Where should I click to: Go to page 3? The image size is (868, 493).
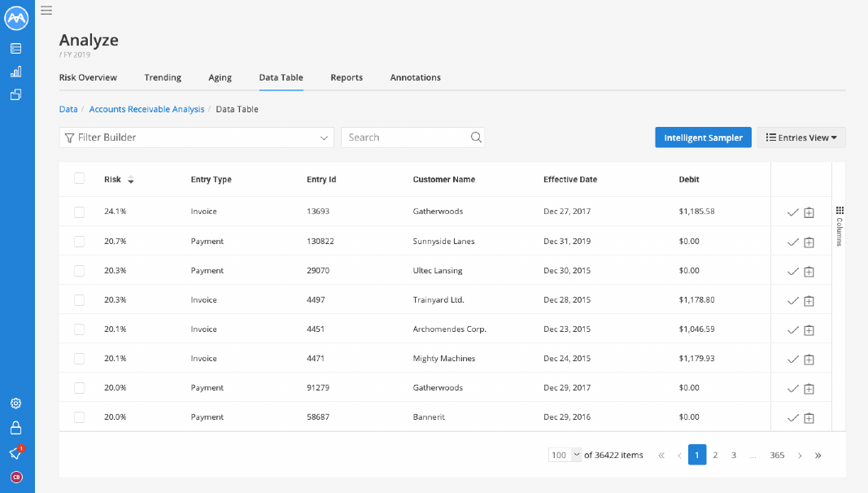click(734, 455)
